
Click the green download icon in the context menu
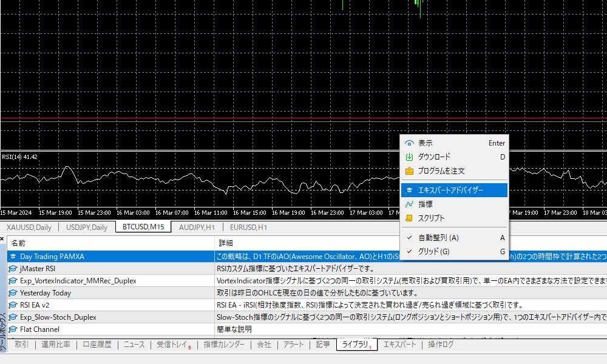coord(409,156)
